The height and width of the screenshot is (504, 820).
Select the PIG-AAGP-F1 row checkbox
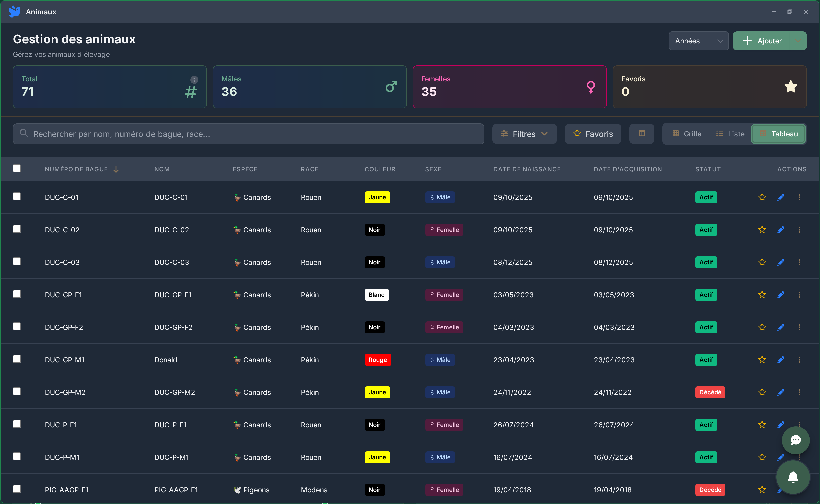pos(17,489)
